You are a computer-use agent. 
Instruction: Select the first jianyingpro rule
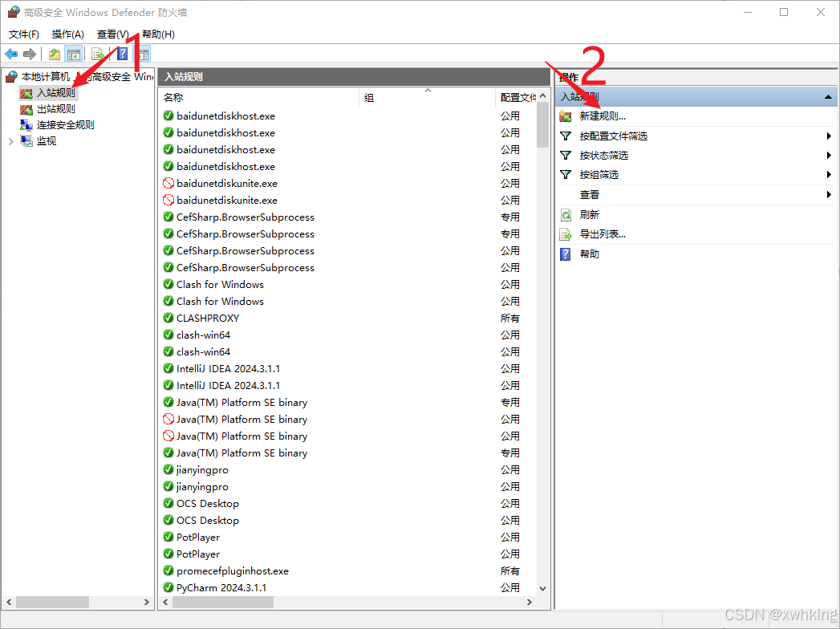[x=202, y=470]
